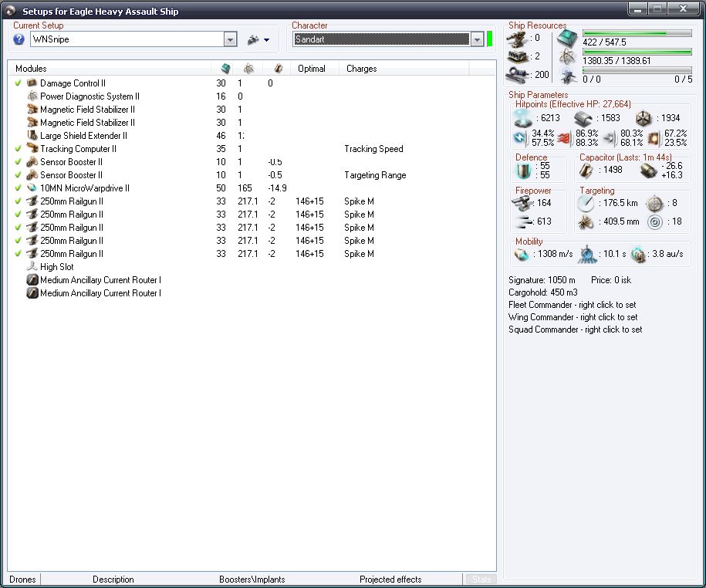Click the capacitor column header icon
This screenshot has height=588, width=706.
coord(279,69)
